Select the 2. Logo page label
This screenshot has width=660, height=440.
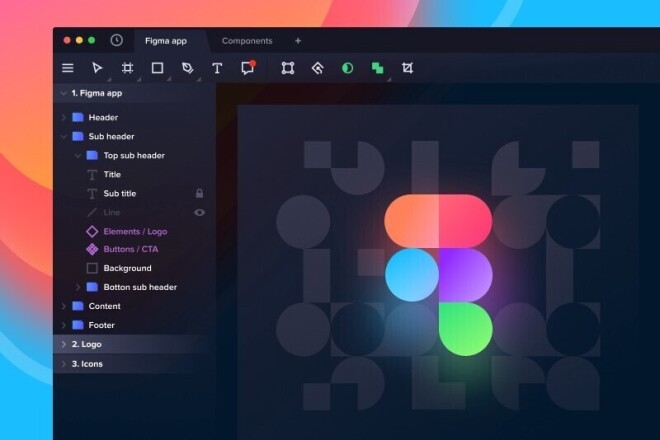pyautogui.click(x=87, y=344)
